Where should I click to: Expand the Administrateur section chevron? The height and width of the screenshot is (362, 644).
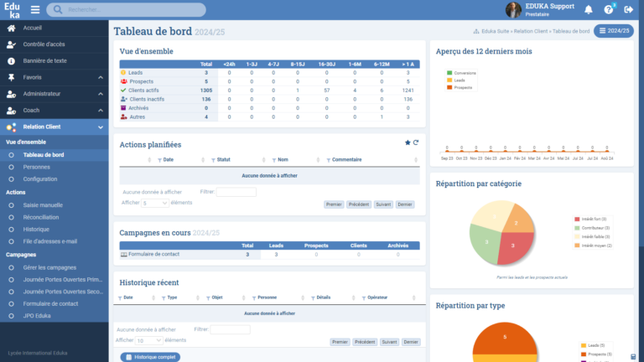tap(101, 94)
